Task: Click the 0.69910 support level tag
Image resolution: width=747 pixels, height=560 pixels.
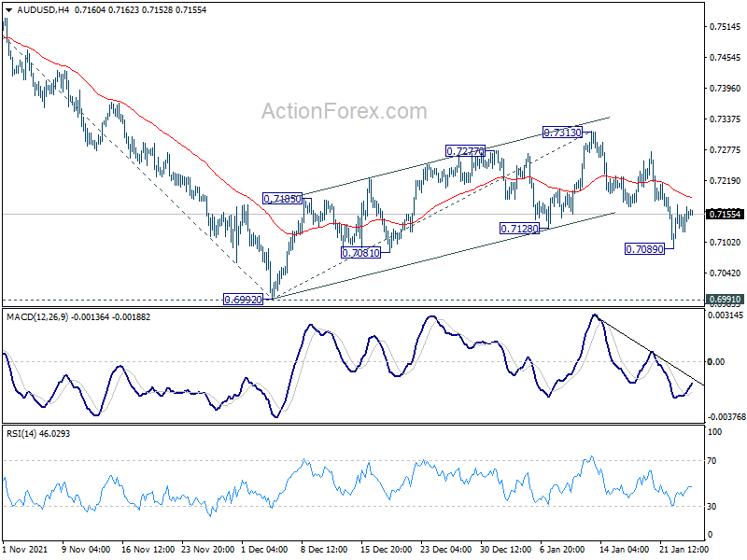Action: [x=726, y=300]
